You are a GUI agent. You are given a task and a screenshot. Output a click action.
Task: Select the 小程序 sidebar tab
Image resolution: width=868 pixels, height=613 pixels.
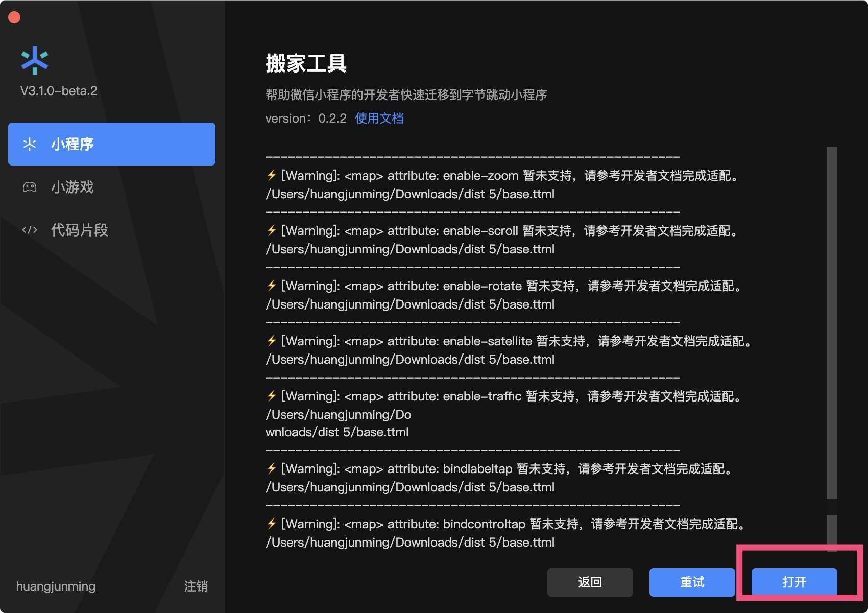point(112,144)
